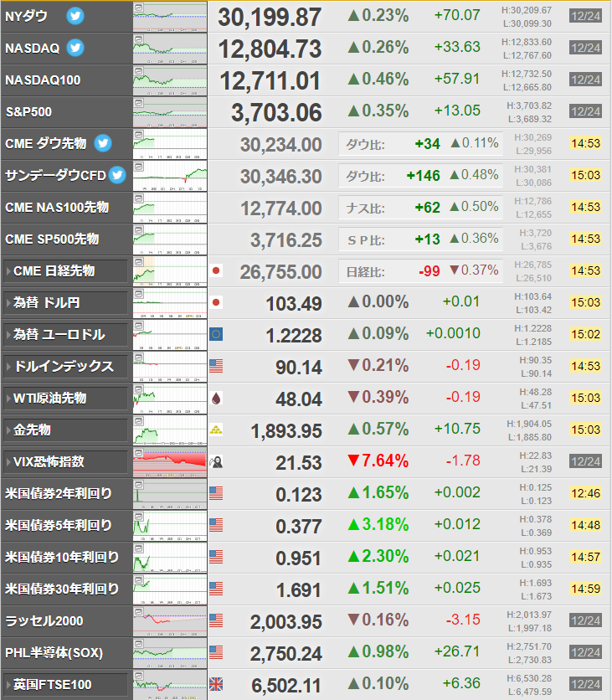Open the NASDAQ100 mini chart
612x700 pixels.
[170, 80]
